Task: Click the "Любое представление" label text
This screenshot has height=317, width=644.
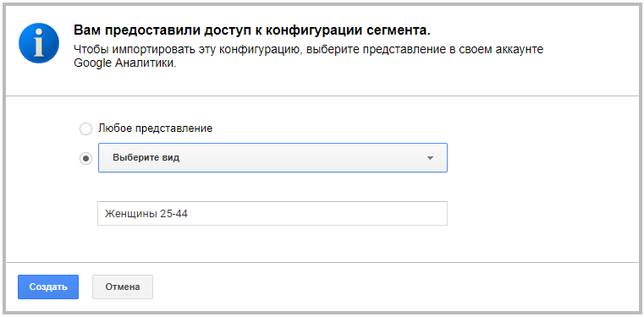Action: tap(155, 128)
